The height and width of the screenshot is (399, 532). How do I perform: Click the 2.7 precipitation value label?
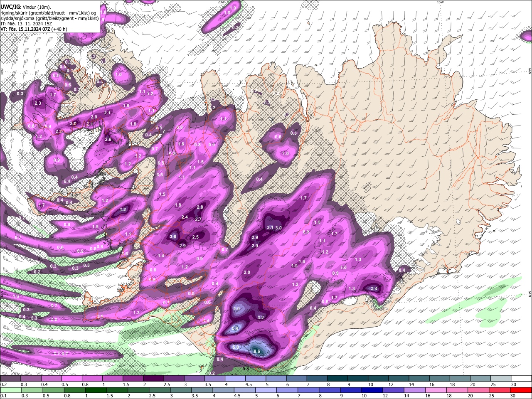[x=198, y=219]
